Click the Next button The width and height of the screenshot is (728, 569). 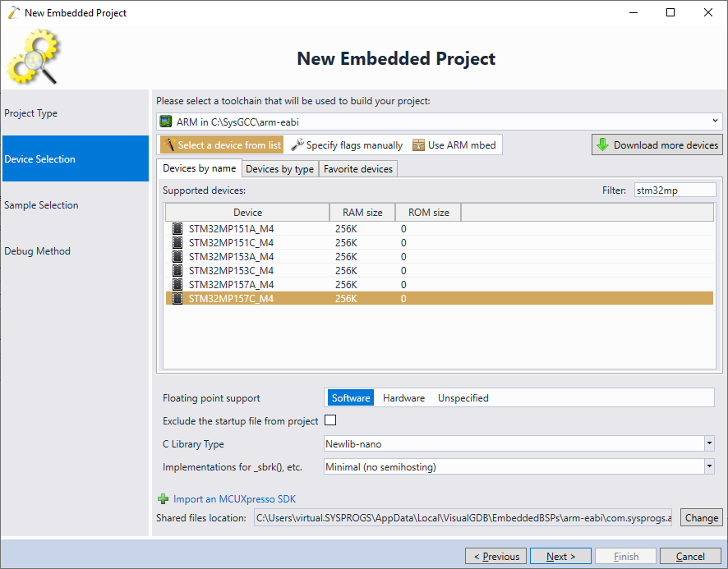(560, 556)
